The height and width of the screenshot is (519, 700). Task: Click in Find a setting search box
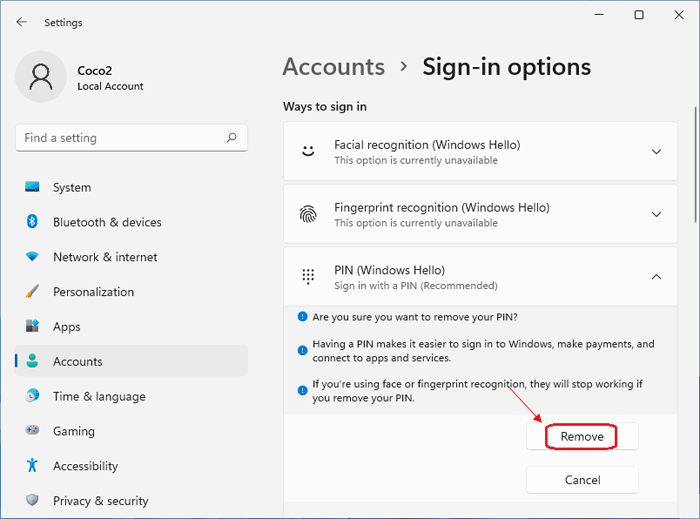coord(131,138)
